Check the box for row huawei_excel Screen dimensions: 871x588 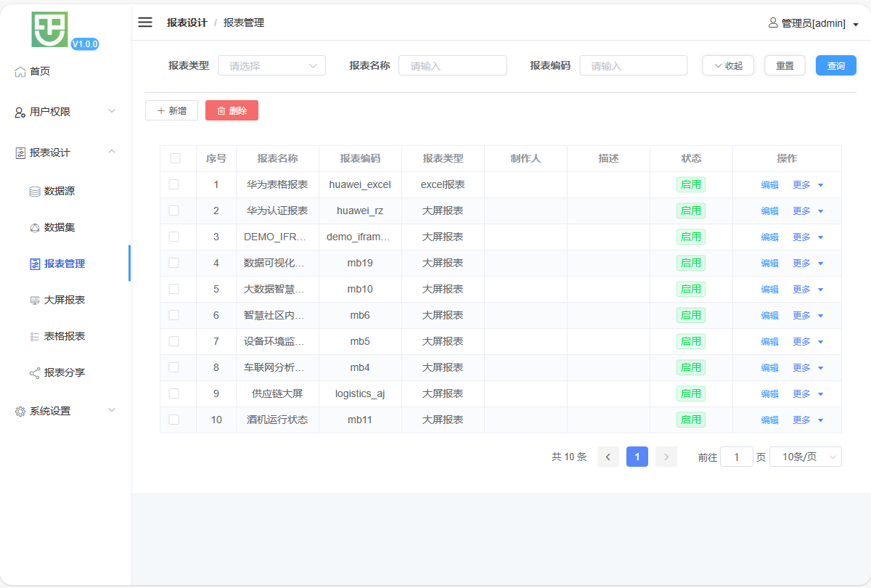174,184
